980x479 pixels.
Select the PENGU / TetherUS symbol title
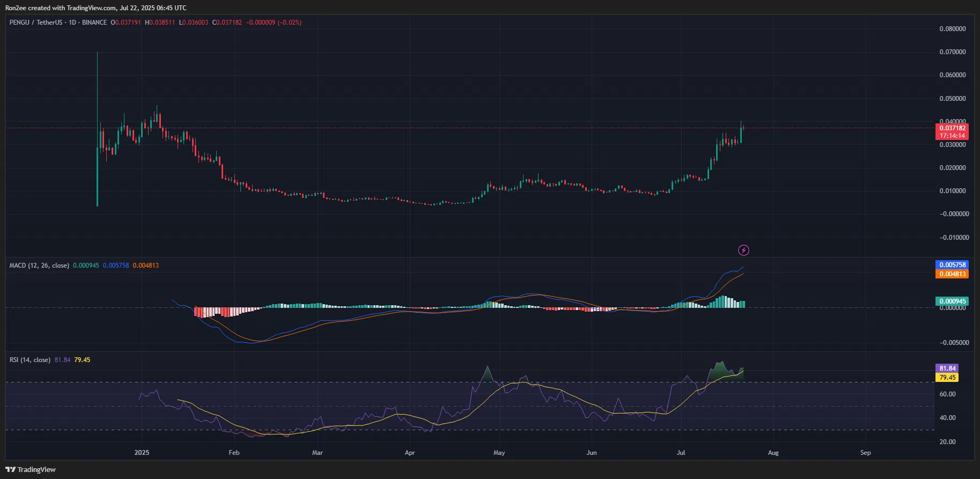[35, 23]
